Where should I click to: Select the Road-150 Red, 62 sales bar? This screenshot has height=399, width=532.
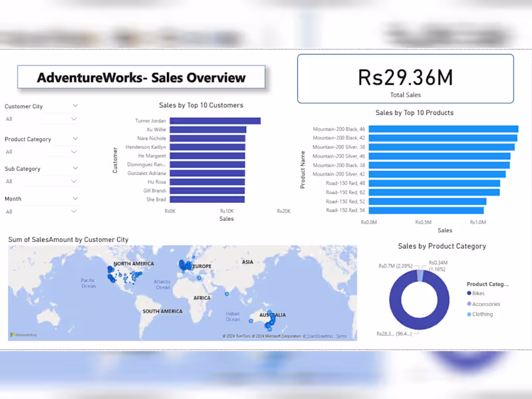tap(432, 192)
